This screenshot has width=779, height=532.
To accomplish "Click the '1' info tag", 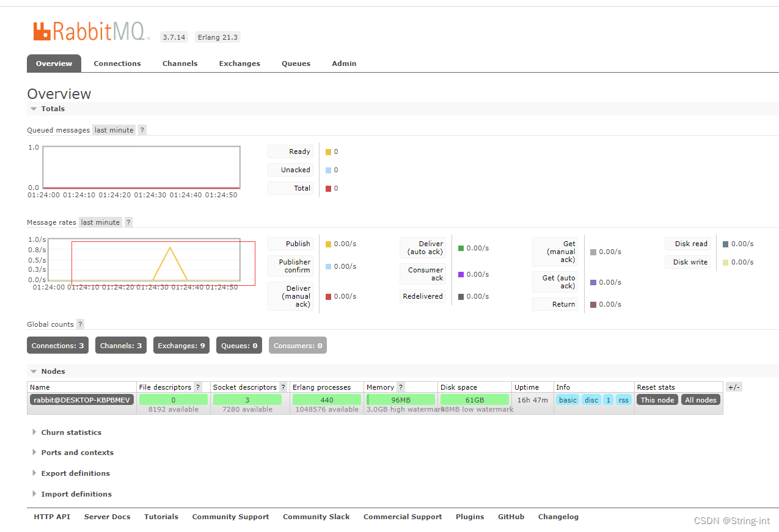I will coord(608,400).
